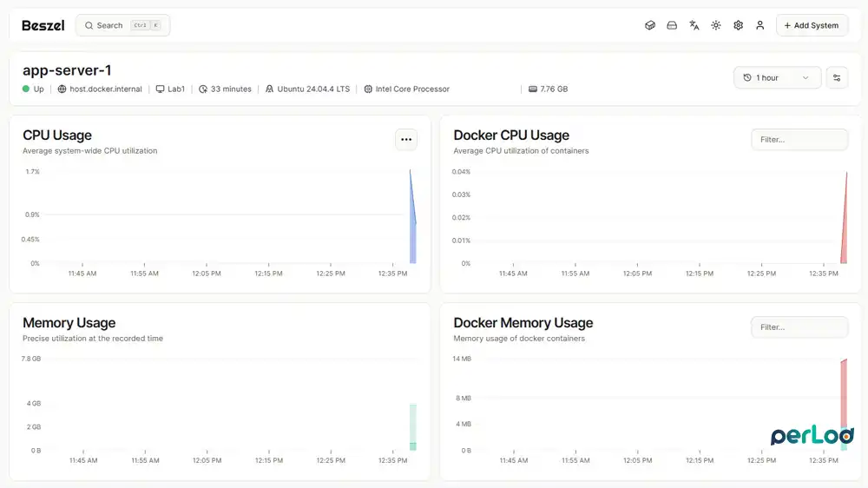Click the Add System button

point(812,25)
